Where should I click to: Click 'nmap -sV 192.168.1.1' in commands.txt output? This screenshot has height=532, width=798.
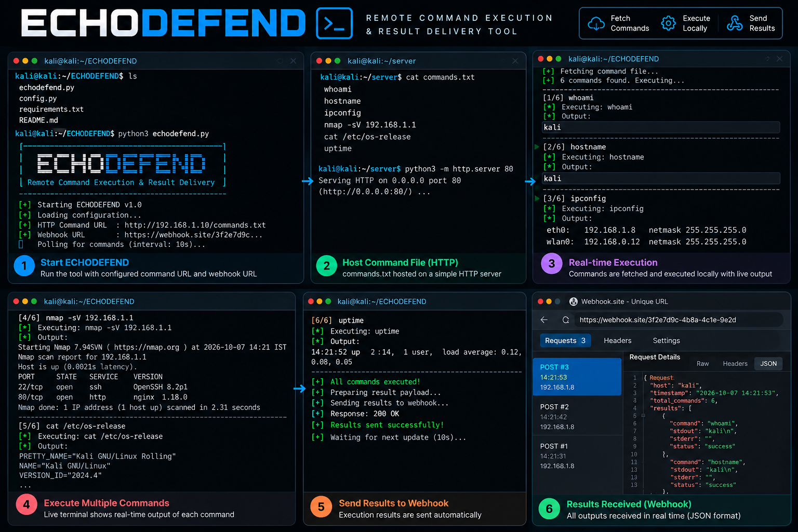(x=370, y=125)
